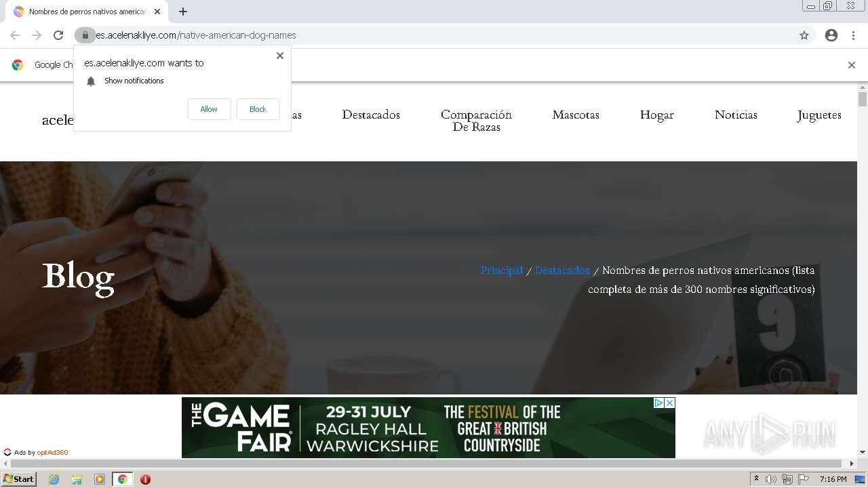Click the address bar URL
Image resolution: width=868 pixels, height=488 pixels.
pyautogui.click(x=196, y=35)
